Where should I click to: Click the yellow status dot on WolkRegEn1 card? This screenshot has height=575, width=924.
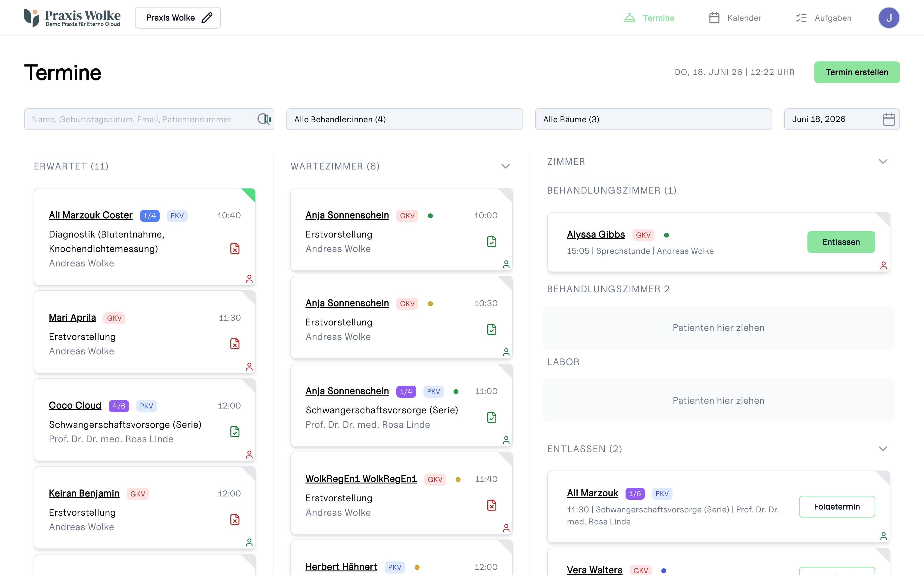pos(458,480)
